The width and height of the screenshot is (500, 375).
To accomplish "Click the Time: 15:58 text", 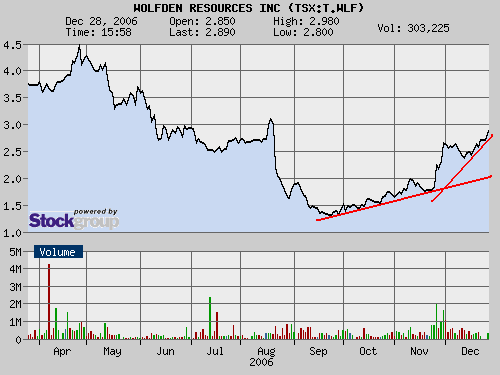I will pyautogui.click(x=98, y=32).
